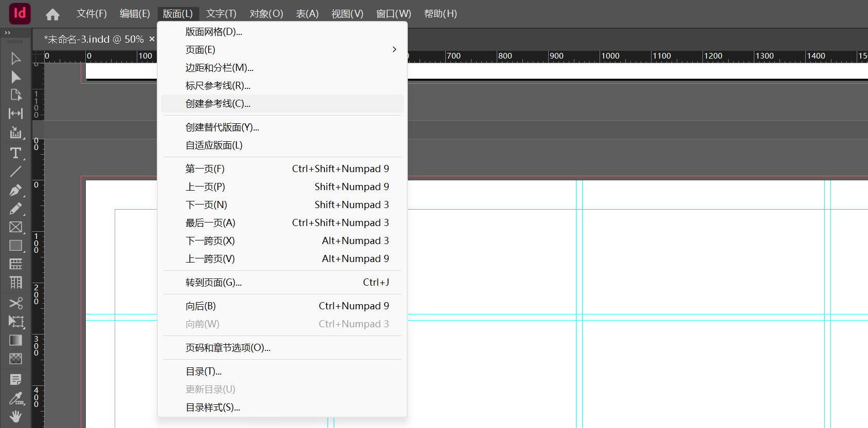Open the 文字(T) menu
Viewport: 868px width, 428px height.
tap(221, 14)
